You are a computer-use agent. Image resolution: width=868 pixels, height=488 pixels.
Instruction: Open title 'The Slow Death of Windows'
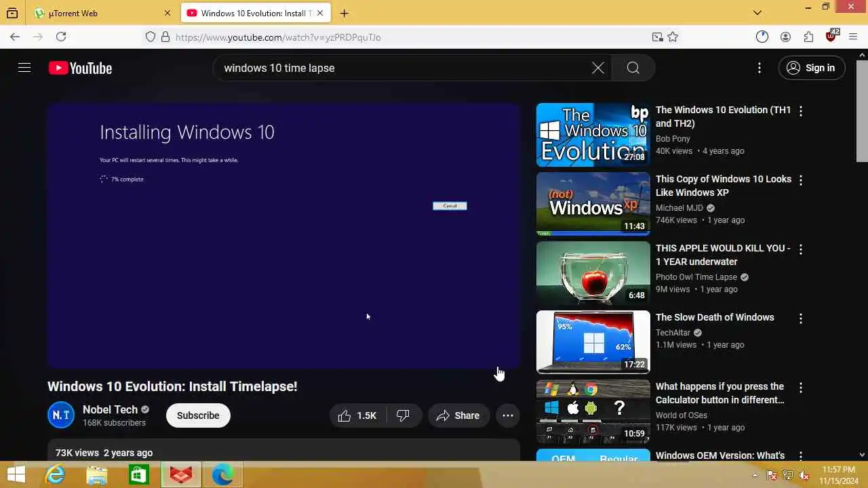715,317
